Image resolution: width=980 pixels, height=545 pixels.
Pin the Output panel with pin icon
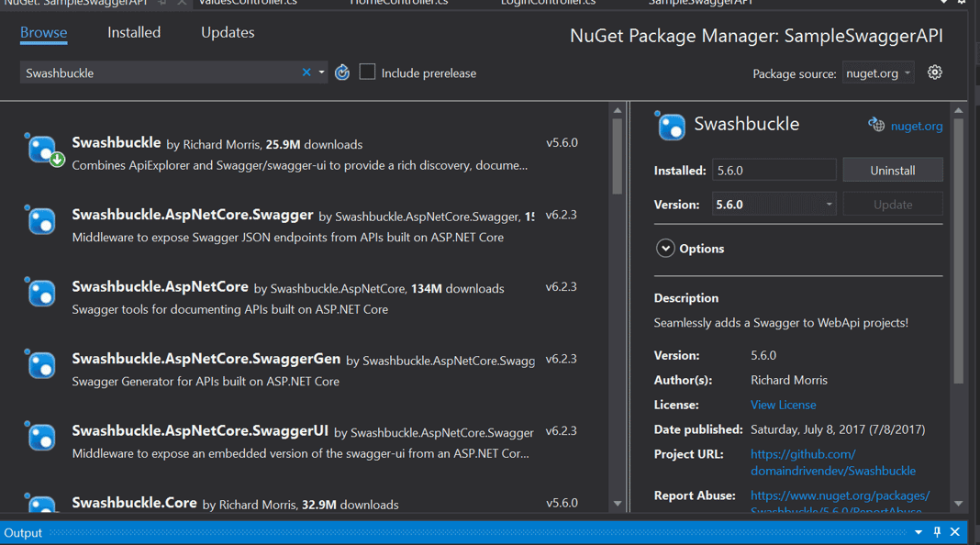click(937, 532)
